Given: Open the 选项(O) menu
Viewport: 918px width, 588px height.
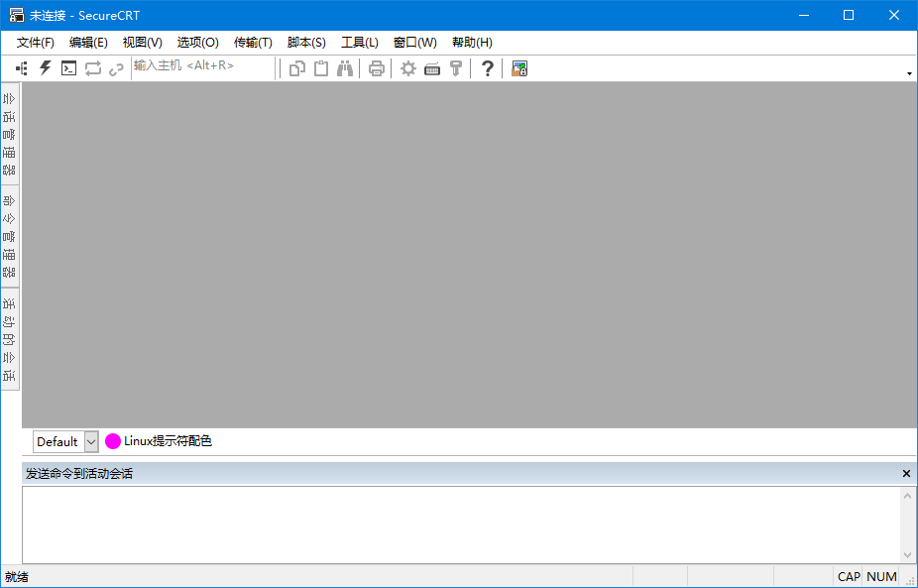Looking at the screenshot, I should 198,43.
